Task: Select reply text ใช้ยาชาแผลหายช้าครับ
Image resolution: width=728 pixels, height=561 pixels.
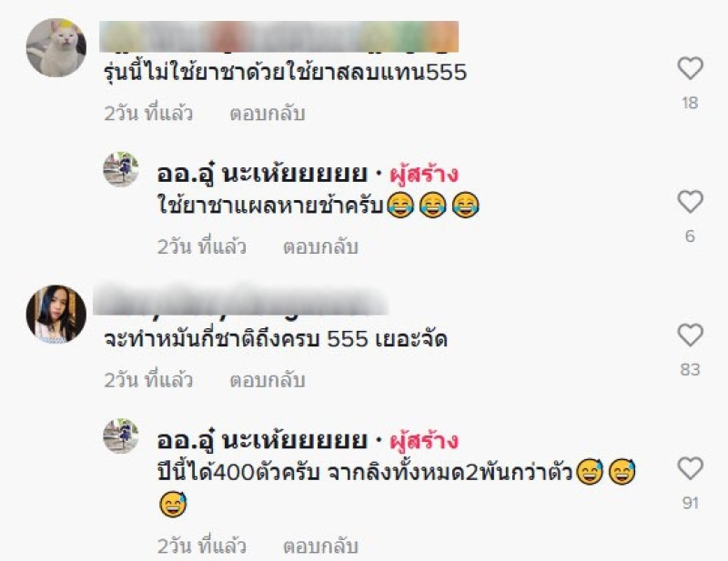Action: click(270, 205)
